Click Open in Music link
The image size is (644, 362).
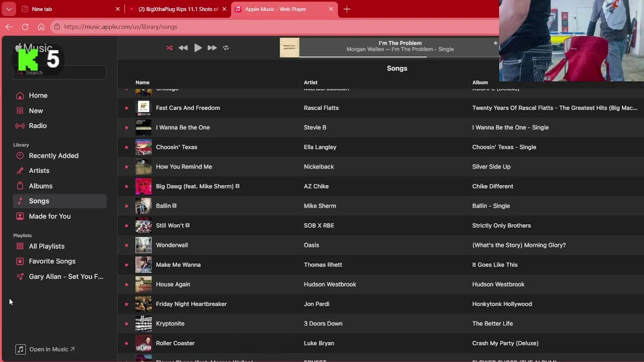pos(45,349)
